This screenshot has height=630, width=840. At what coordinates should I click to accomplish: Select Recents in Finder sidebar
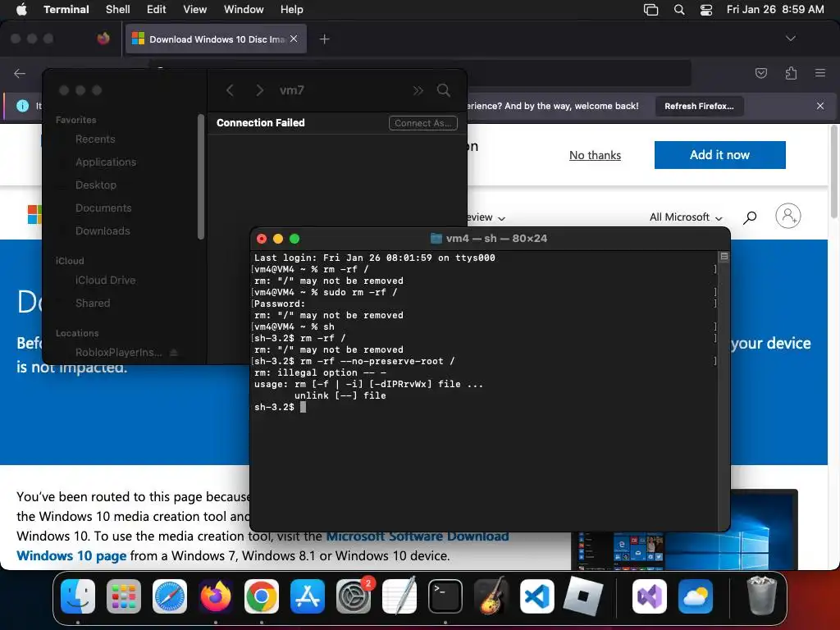(x=95, y=139)
